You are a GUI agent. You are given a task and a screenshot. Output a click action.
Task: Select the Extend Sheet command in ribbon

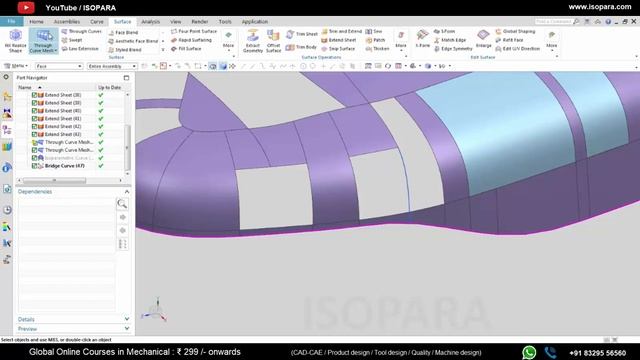tap(339, 40)
